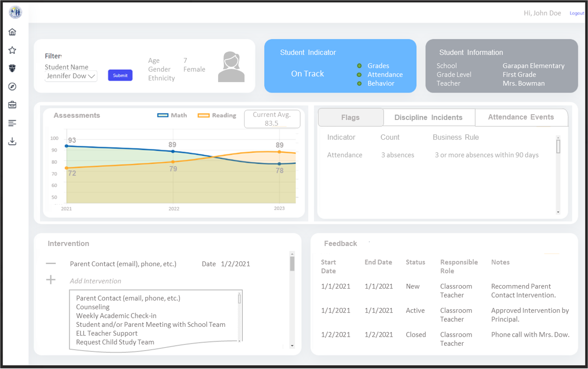Open the Home page from the sidebar
Viewport: 588px width, 369px height.
[12, 31]
